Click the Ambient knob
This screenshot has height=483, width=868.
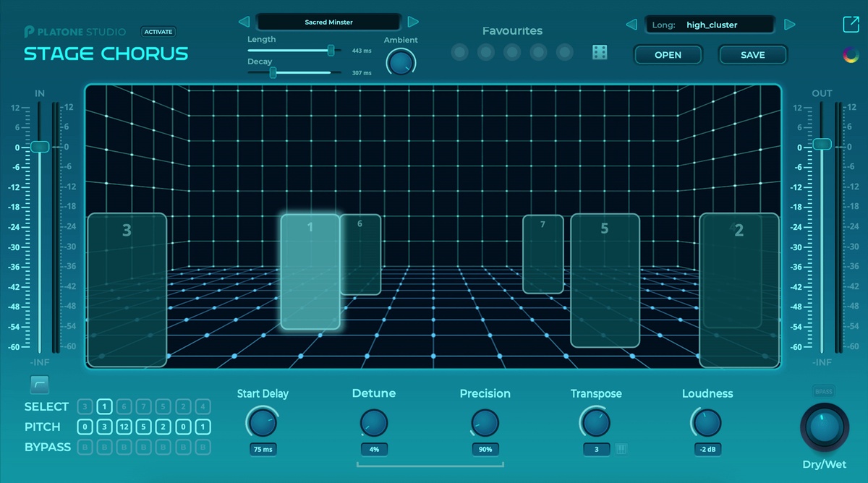[x=400, y=62]
